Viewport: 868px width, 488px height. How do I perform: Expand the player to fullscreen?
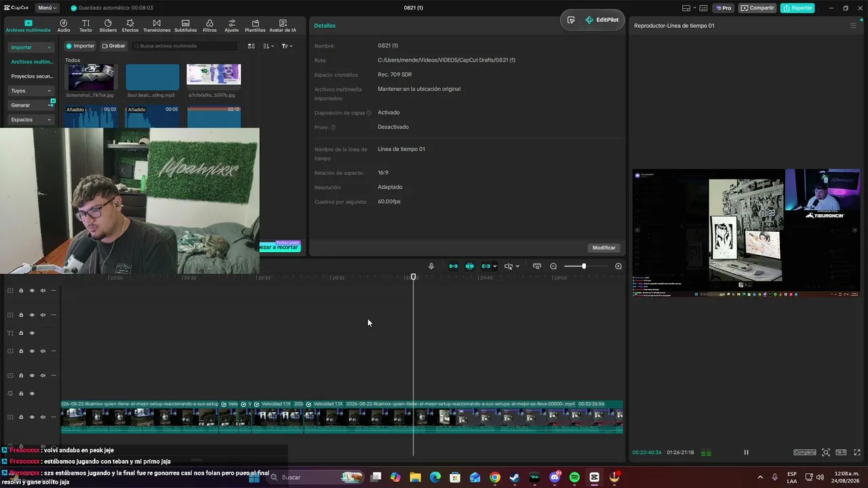click(856, 452)
